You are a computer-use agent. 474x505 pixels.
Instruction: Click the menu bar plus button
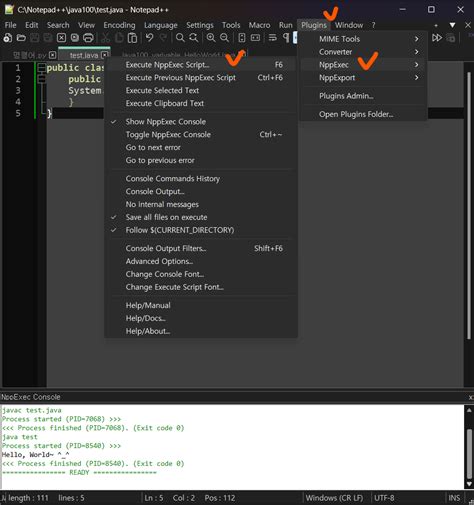coord(436,25)
